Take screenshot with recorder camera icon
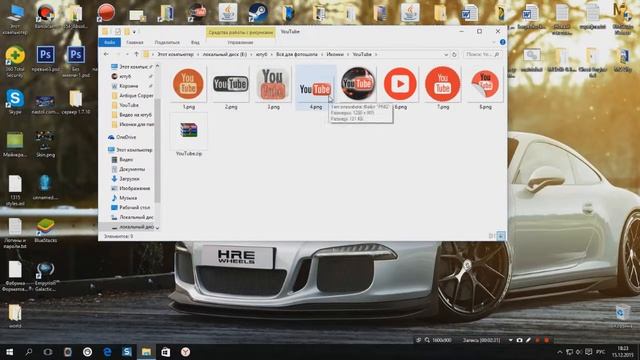This screenshot has height=360, width=640. point(519,340)
